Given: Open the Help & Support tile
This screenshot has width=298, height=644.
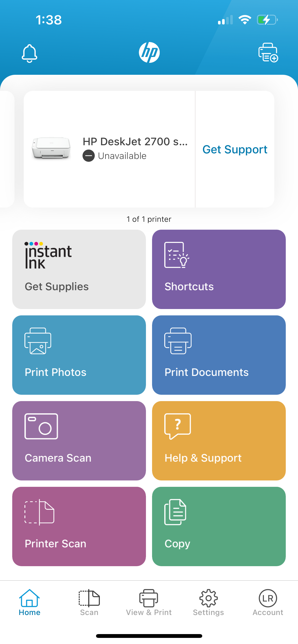Looking at the screenshot, I should 219,441.
